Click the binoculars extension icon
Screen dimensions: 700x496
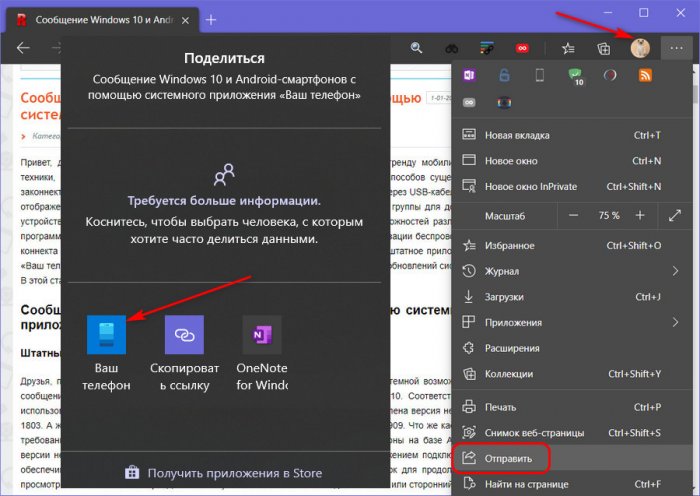pos(451,47)
